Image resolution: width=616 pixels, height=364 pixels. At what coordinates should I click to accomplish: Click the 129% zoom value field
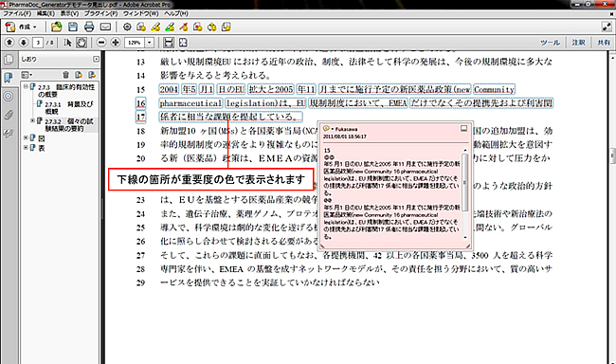click(x=135, y=42)
